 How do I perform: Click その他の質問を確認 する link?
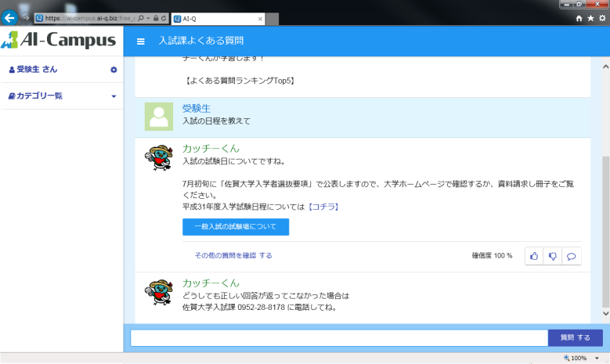pos(233,255)
